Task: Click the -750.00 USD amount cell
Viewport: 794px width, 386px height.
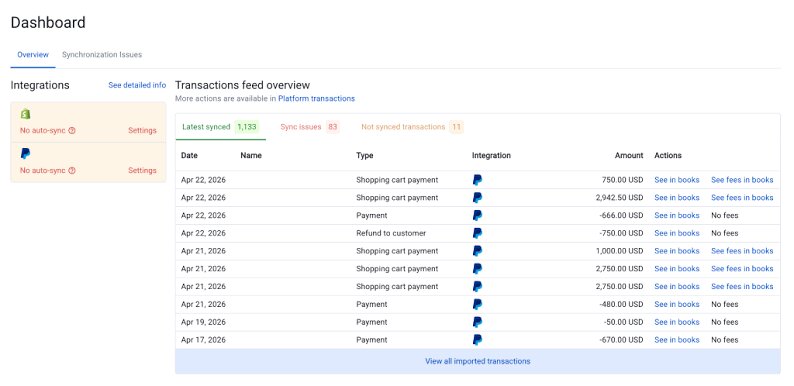Action: (621, 233)
